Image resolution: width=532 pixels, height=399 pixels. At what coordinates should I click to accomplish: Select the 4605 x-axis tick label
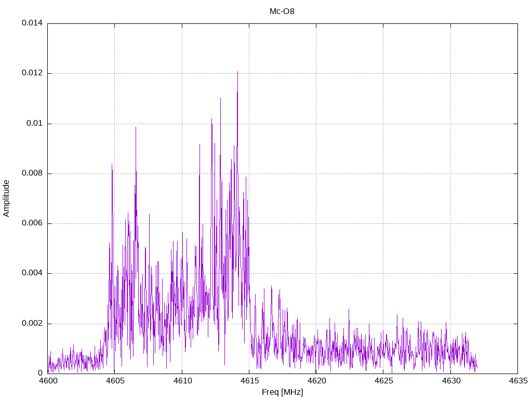115,381
